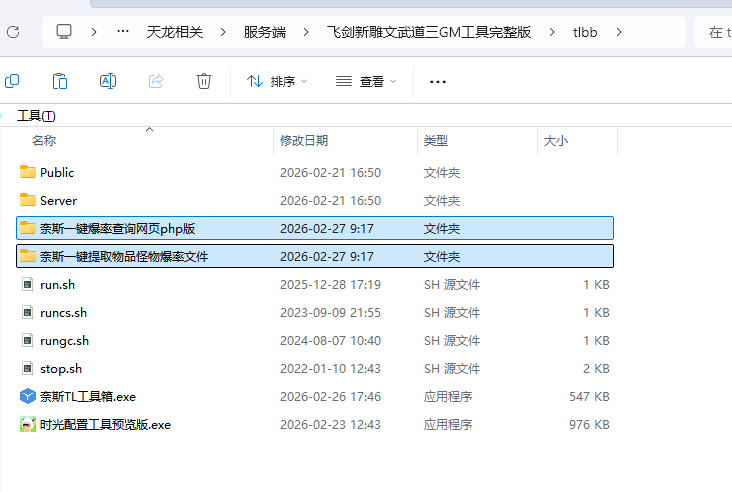Viewport: 732px width, 492px height.
Task: Open the 奈斯TL工具箱.exe application
Action: [87, 397]
